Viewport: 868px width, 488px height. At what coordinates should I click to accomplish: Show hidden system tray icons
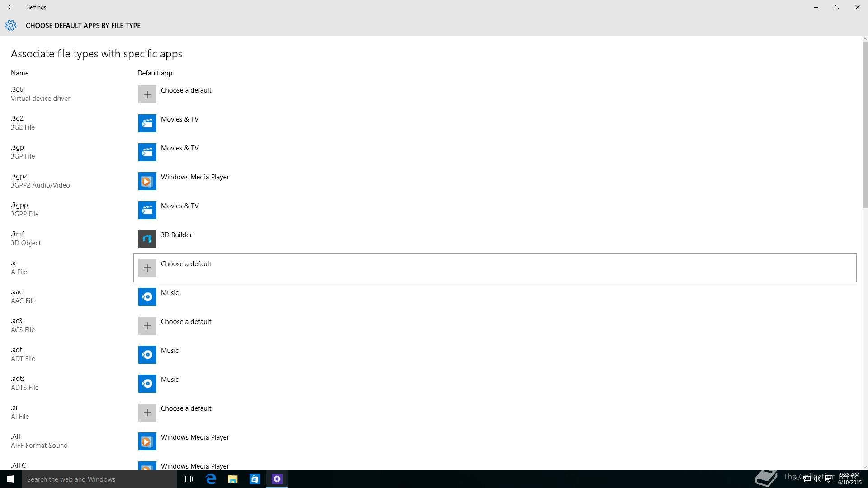coord(796,479)
